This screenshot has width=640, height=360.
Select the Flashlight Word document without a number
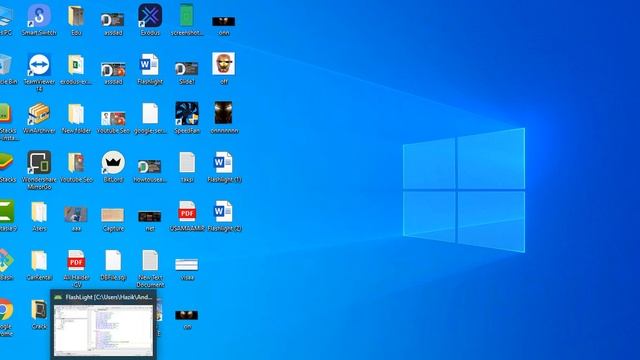click(150, 64)
